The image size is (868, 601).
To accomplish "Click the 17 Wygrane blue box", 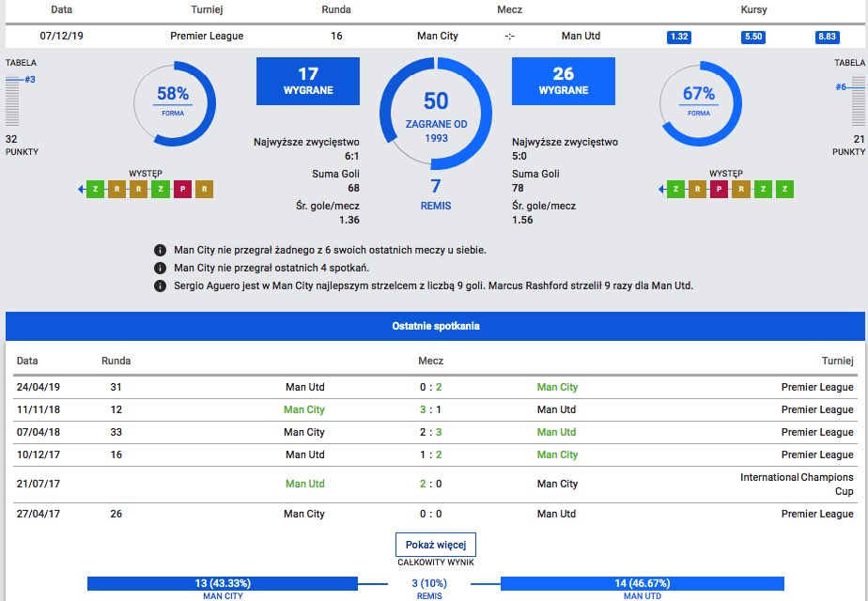I will click(308, 81).
